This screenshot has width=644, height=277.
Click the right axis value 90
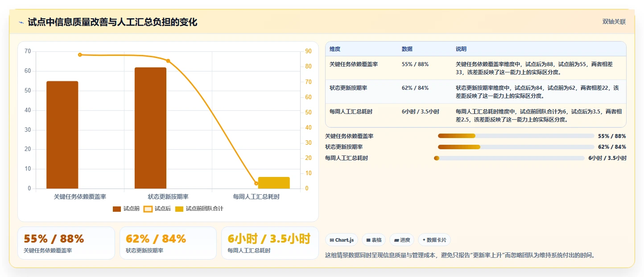[308, 51]
